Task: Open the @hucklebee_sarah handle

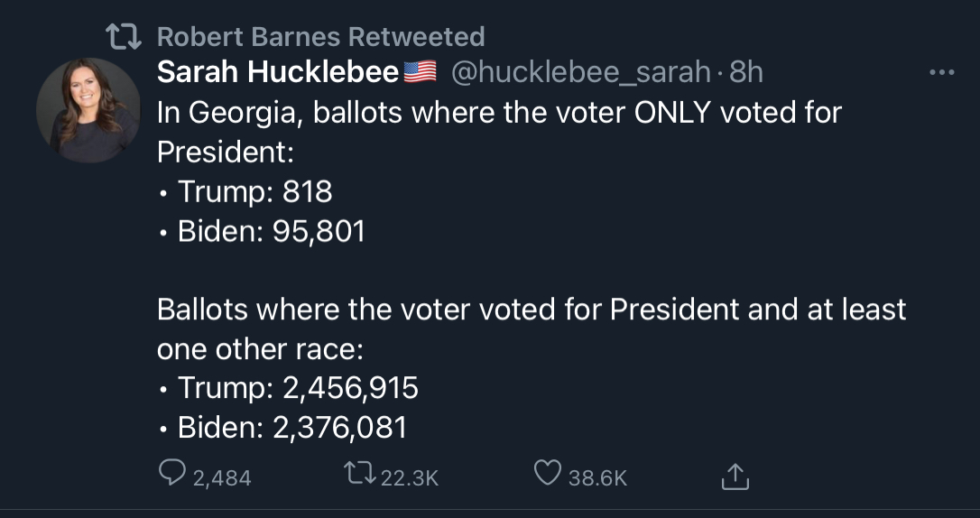Action: click(580, 74)
